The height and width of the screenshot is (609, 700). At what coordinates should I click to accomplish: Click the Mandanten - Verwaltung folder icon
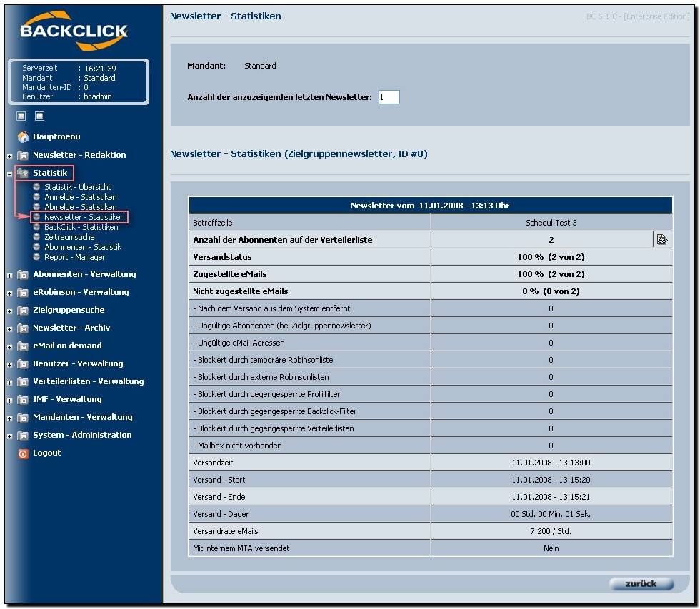(23, 417)
